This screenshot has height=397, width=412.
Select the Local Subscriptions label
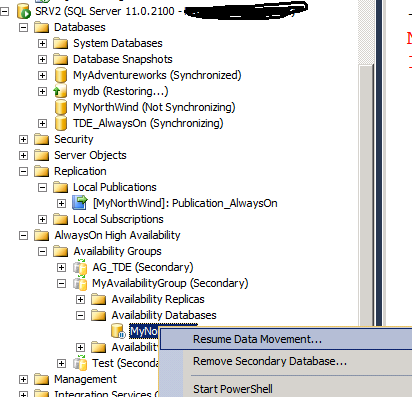tap(118, 219)
